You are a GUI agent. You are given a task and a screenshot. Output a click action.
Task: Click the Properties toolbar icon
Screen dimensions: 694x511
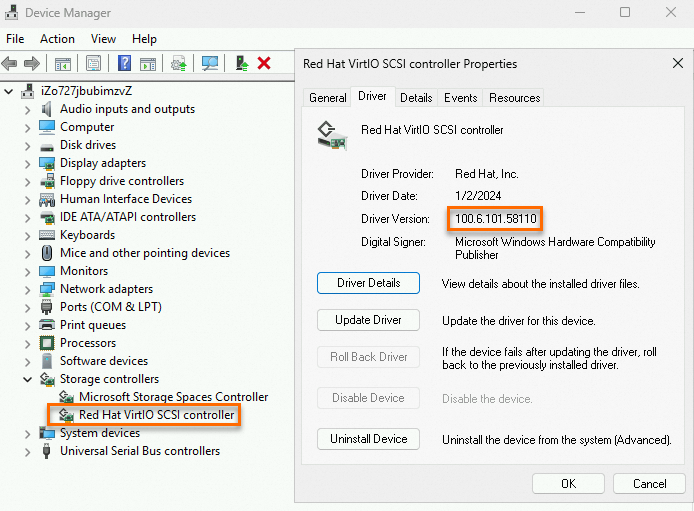click(93, 64)
